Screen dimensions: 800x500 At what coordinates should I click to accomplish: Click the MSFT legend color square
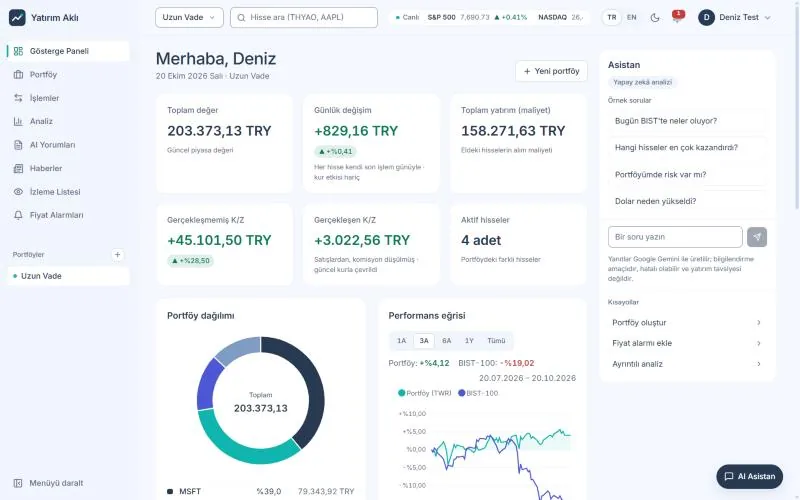[x=170, y=492]
